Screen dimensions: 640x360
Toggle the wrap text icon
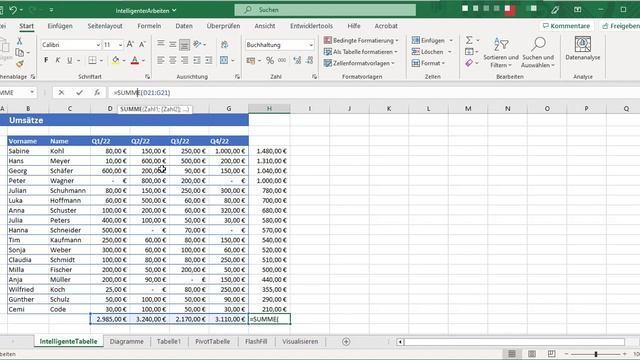[x=224, y=44]
